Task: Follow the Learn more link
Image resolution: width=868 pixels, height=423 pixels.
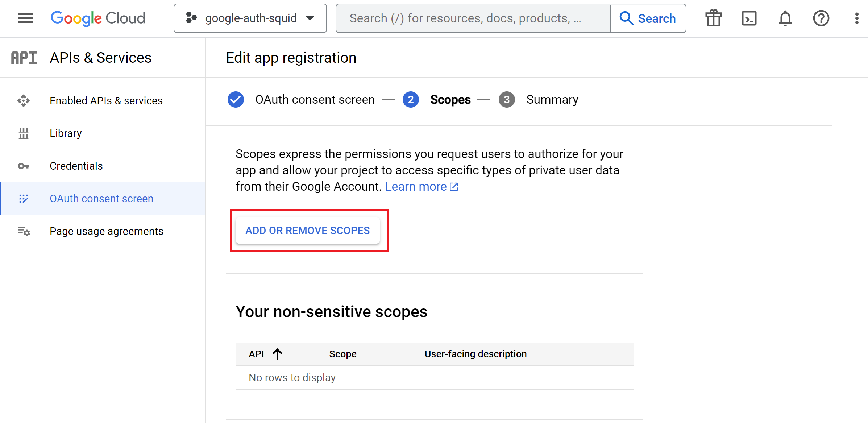Action: coord(416,186)
